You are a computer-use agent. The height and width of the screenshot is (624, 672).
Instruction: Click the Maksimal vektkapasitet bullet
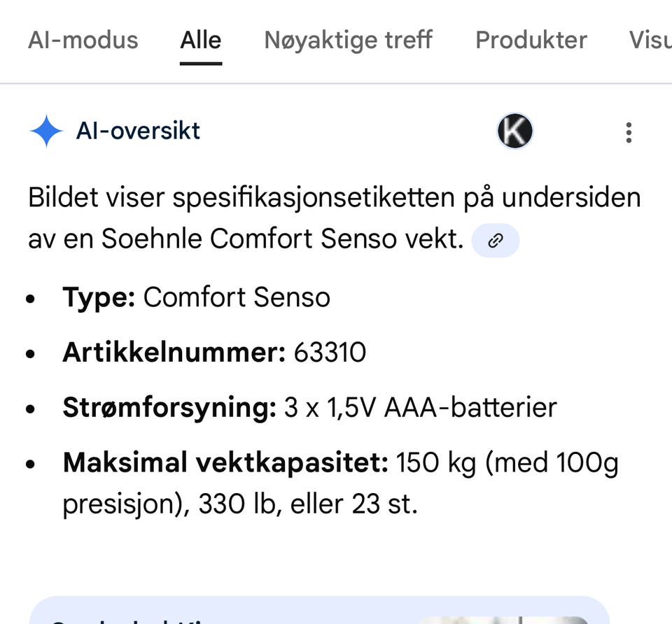point(340,483)
